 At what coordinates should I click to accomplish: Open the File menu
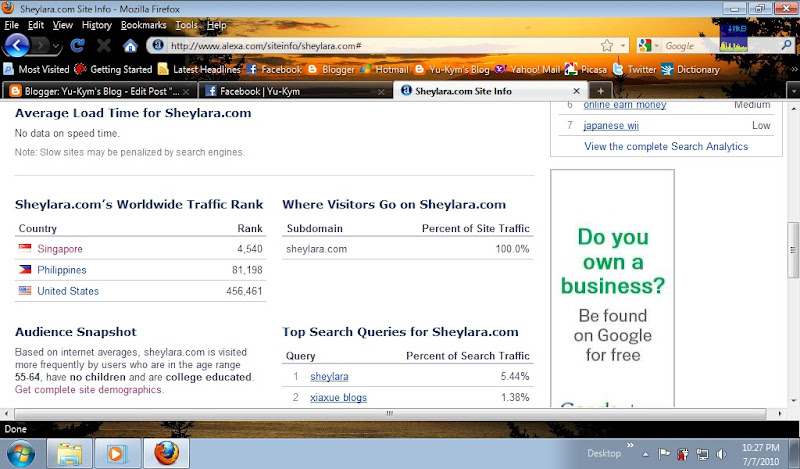click(11, 25)
